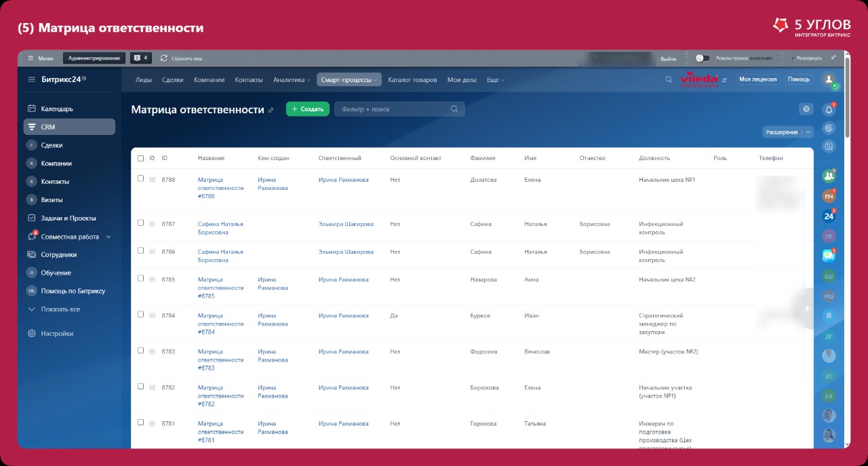Check the row 8788 checkbox
Viewport: 868px width, 466px height.
point(140,178)
